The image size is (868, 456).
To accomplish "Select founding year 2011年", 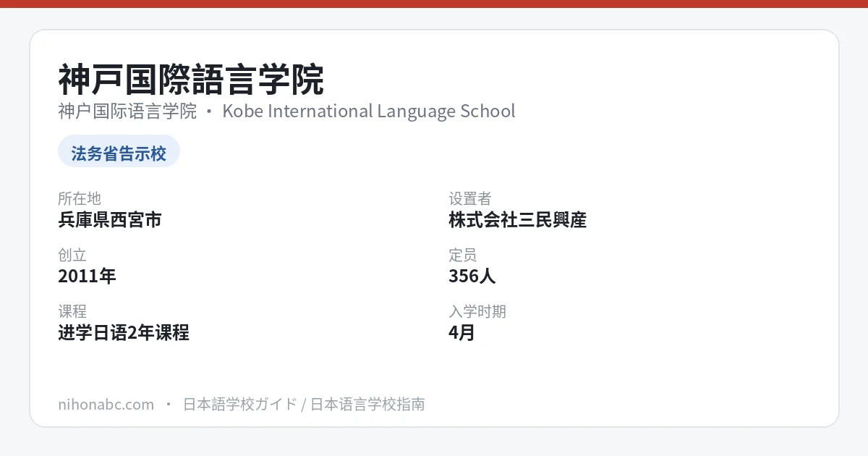I will [x=87, y=276].
